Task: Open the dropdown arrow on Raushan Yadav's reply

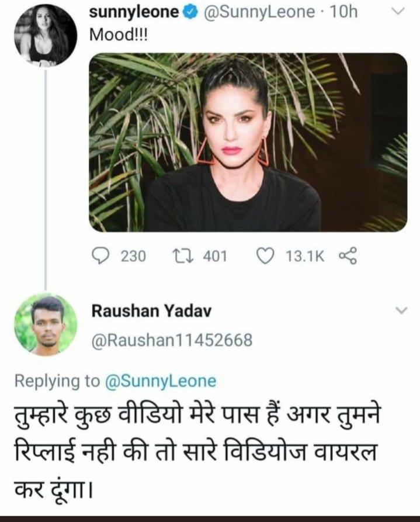Action: (x=401, y=311)
